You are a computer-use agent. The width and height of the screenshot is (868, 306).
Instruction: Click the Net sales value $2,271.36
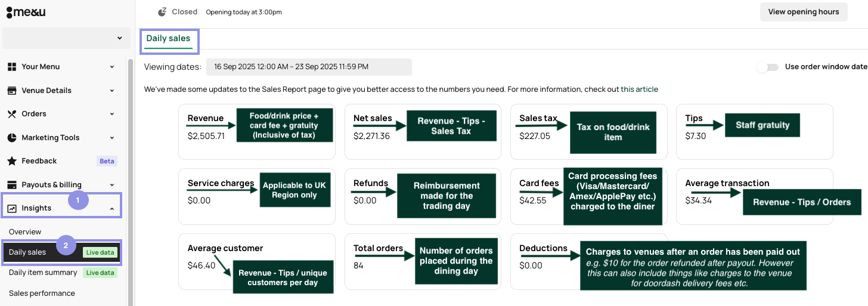pyautogui.click(x=372, y=136)
